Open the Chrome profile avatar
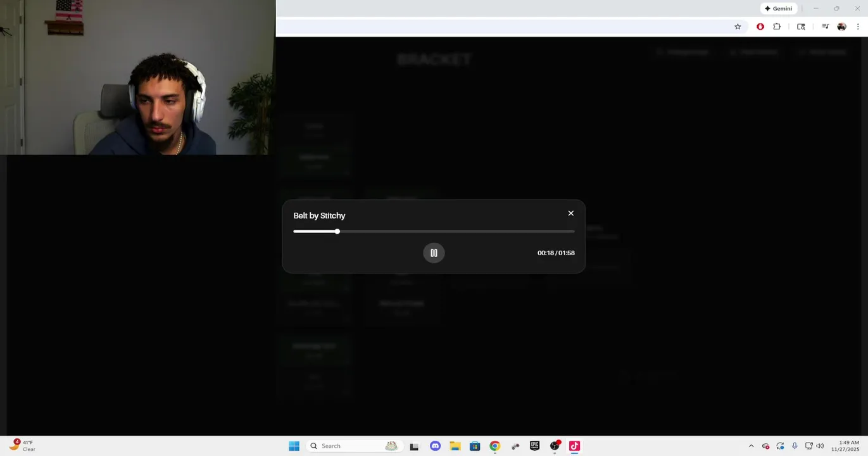 tap(841, 27)
